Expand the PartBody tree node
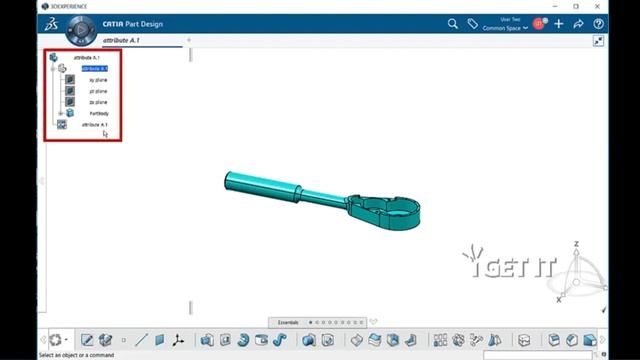 pyautogui.click(x=61, y=113)
